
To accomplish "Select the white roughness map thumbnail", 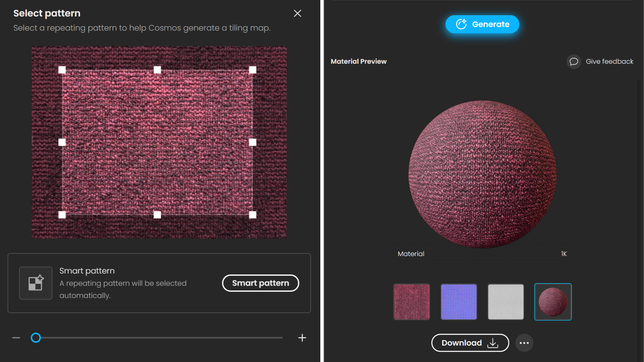I will (x=505, y=302).
